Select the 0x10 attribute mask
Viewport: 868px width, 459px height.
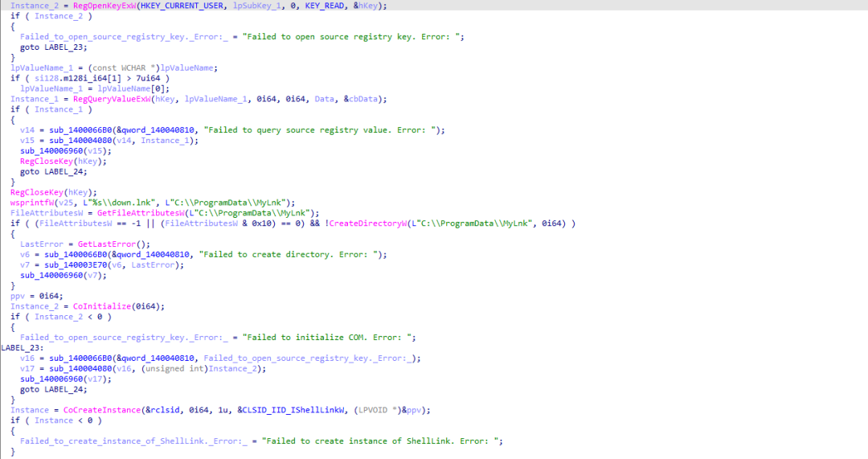[262, 223]
